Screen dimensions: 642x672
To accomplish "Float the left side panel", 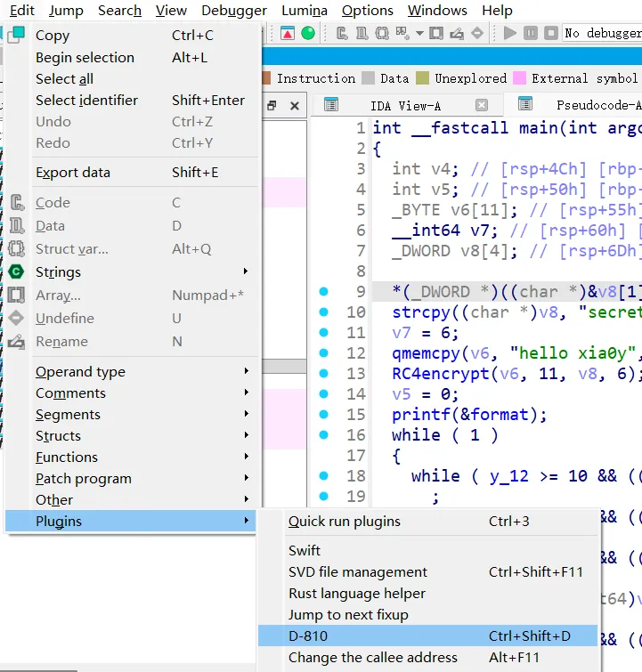I will coord(272,105).
